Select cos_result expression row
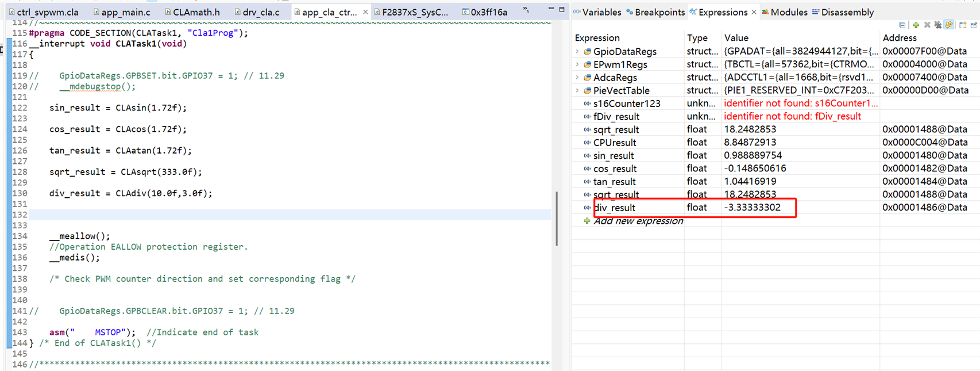This screenshot has height=371, width=980. pyautogui.click(x=775, y=169)
